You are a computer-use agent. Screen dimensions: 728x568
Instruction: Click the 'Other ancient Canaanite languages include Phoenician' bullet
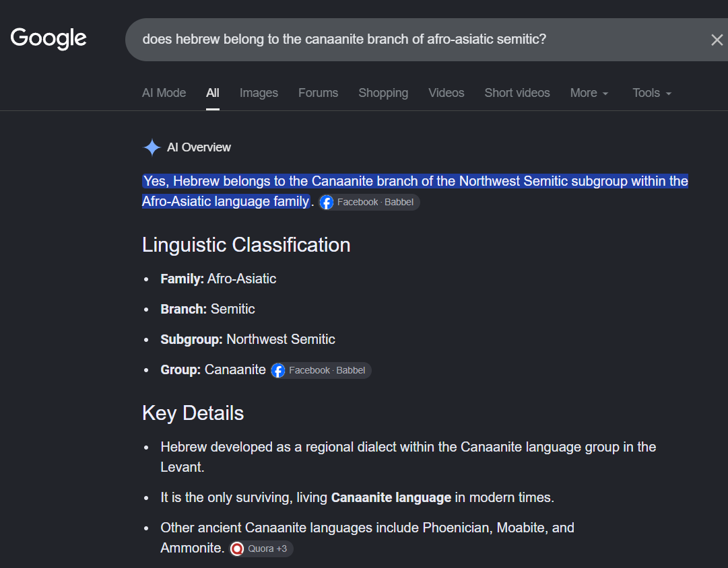367,538
